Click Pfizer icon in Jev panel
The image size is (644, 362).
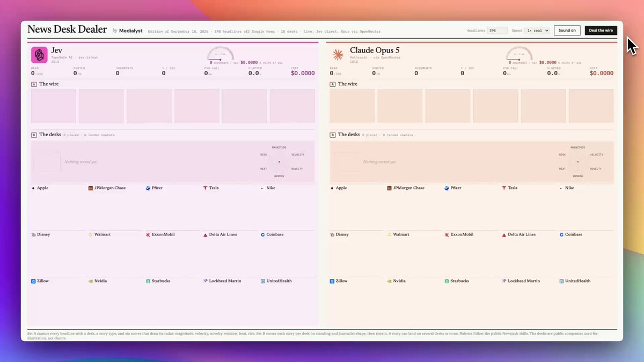click(x=148, y=188)
